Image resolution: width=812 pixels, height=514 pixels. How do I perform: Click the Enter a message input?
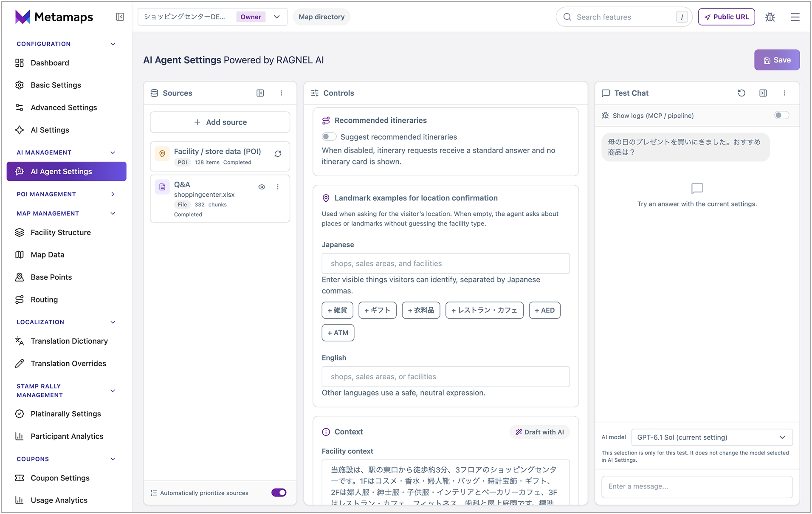[x=697, y=487]
